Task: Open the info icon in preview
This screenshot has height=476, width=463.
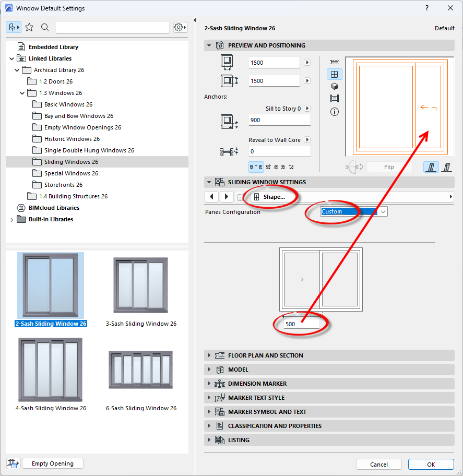Action: [334, 112]
